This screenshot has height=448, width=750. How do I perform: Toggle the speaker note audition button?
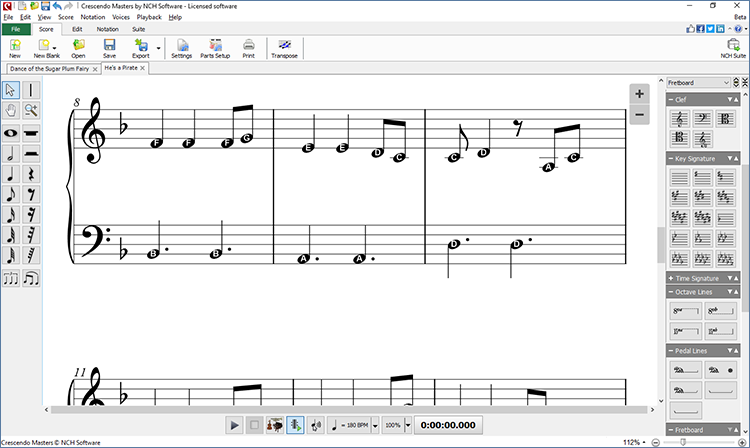click(x=317, y=425)
